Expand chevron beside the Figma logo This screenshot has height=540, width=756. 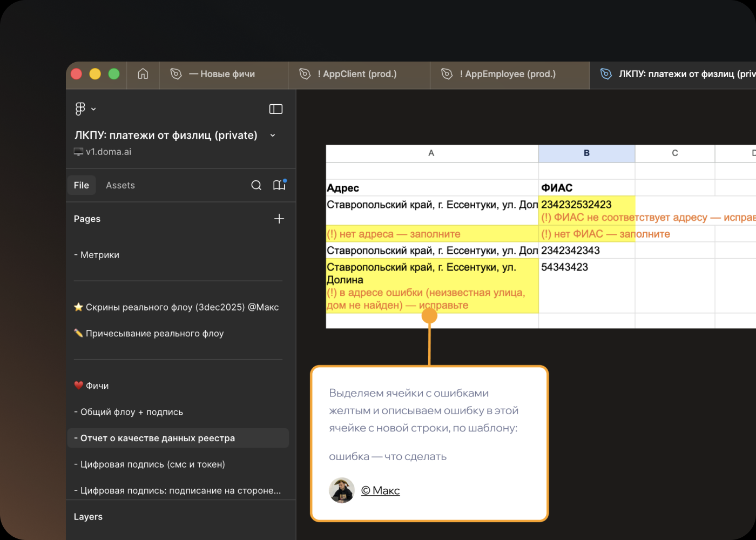click(x=93, y=109)
